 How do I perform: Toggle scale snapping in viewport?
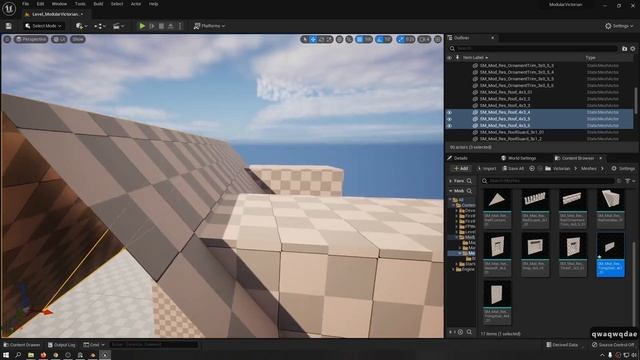point(400,39)
